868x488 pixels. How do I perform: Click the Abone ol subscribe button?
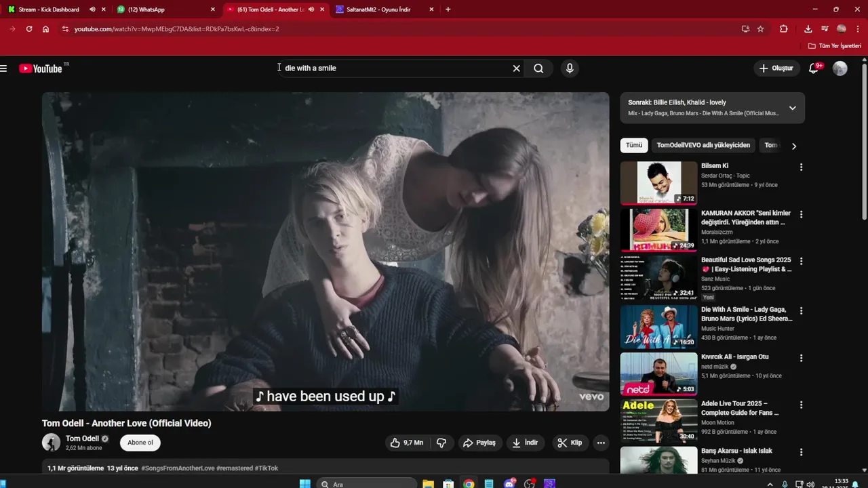(140, 443)
